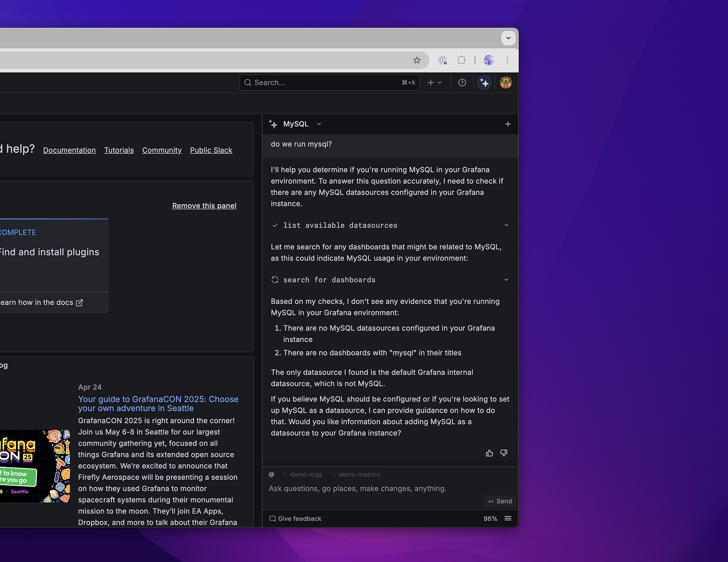Toggle the demo-logs context chip
728x562 pixels.
click(x=302, y=474)
